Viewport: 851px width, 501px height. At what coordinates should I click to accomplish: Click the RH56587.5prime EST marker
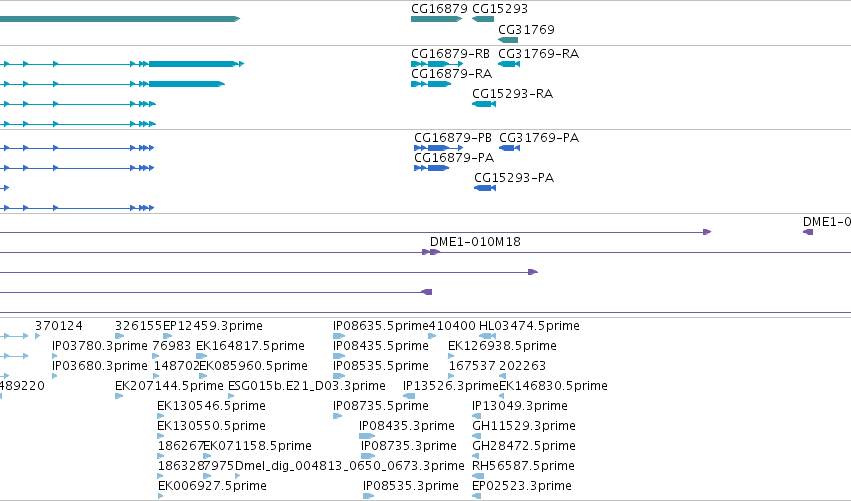pos(478,476)
